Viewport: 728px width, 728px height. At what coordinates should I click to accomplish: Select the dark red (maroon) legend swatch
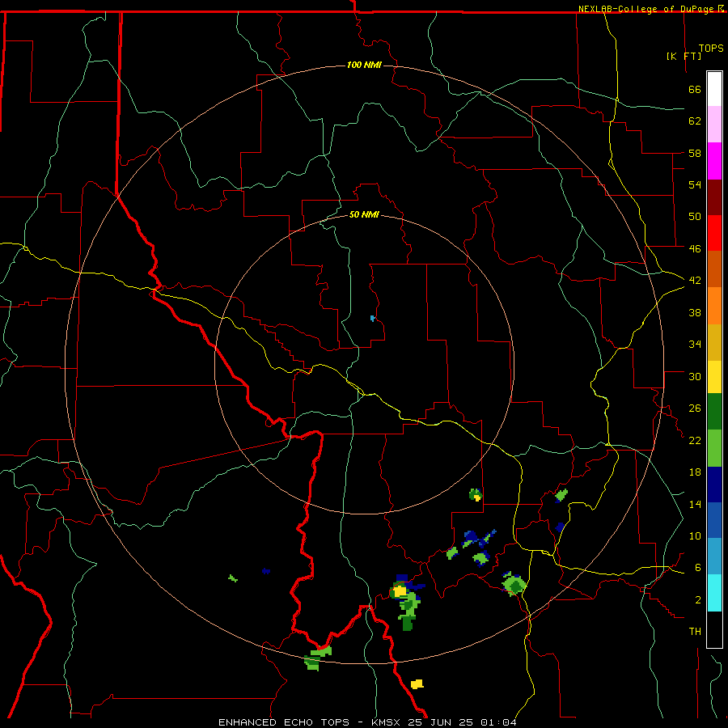[x=714, y=197]
